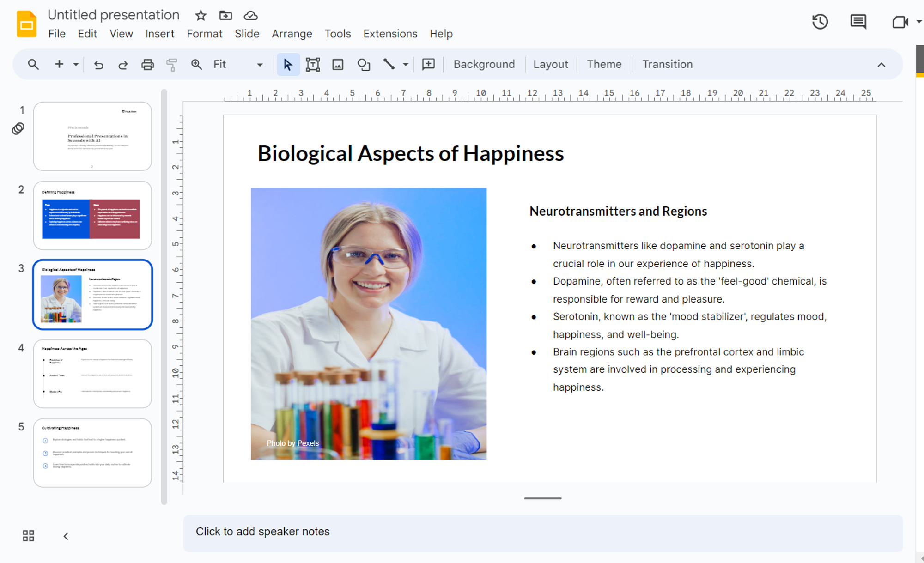Start a Meet video call icon

tap(900, 22)
